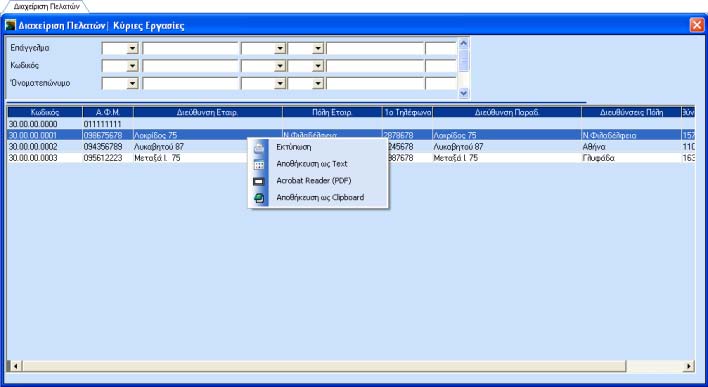Select the row with code 30.00.00.0002
Image resolution: width=708 pixels, height=387 pixels.
click(x=351, y=147)
